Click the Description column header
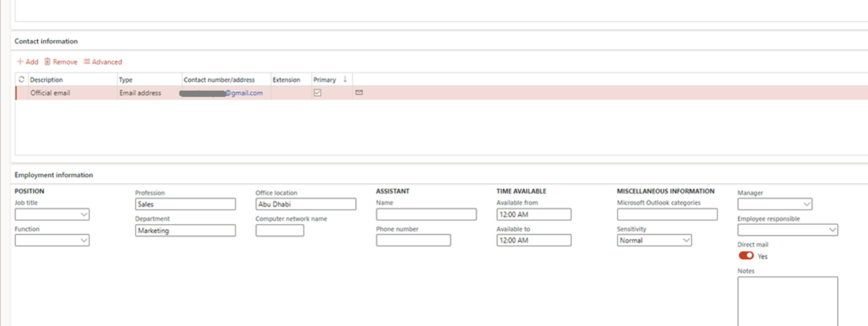Viewport: 868px width, 326px height. point(46,80)
